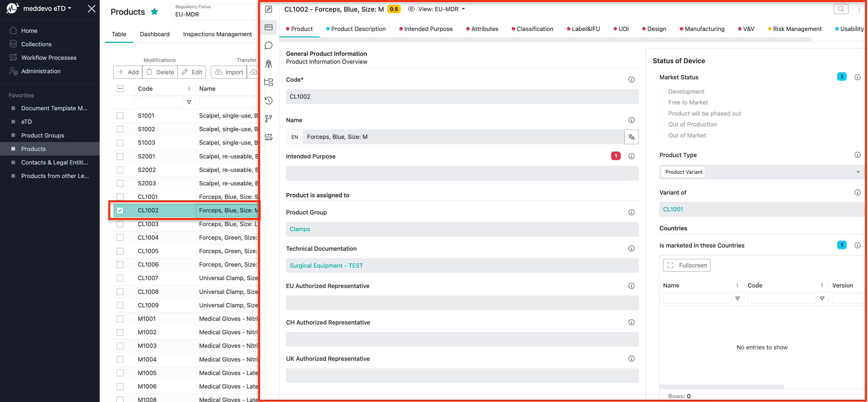This screenshot has width=868, height=402.
Task: Click info icon beside Code field
Action: [x=631, y=80]
